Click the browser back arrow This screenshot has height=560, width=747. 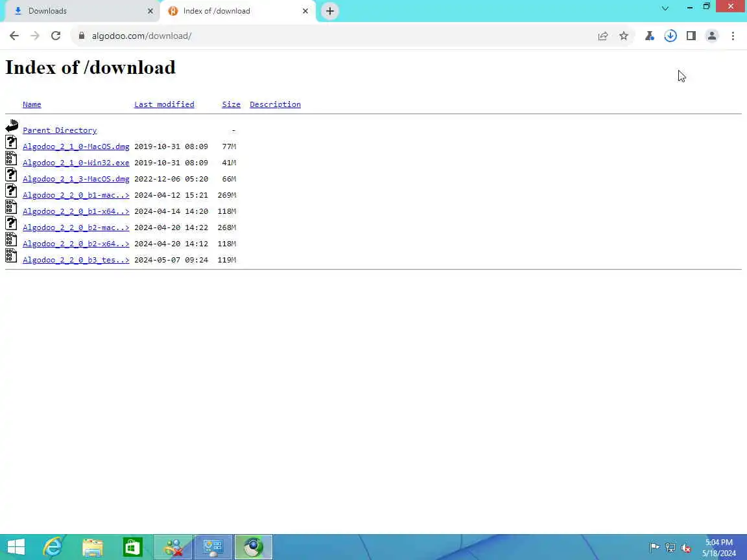coord(14,36)
